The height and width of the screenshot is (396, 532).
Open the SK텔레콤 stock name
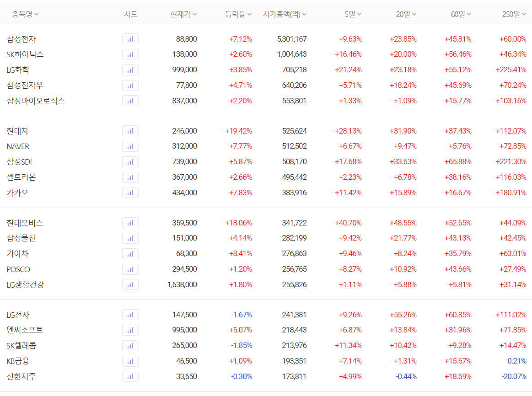[x=21, y=346]
